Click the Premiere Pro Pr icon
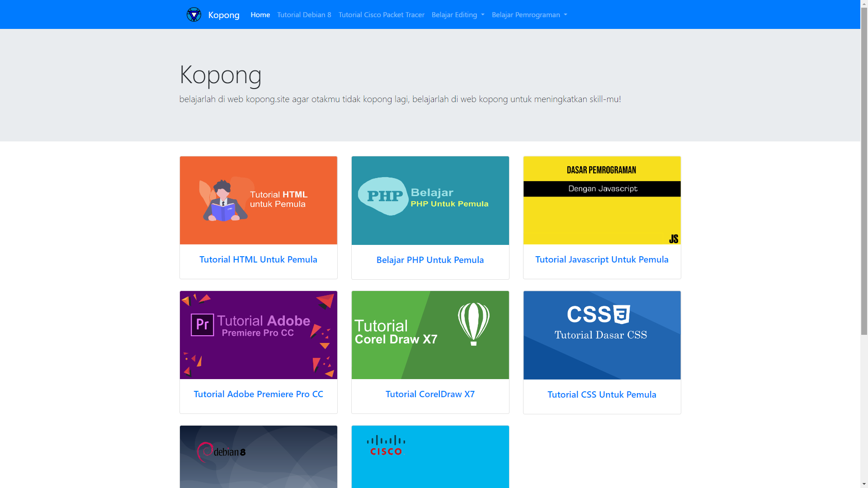This screenshot has height=488, width=868. click(x=202, y=325)
